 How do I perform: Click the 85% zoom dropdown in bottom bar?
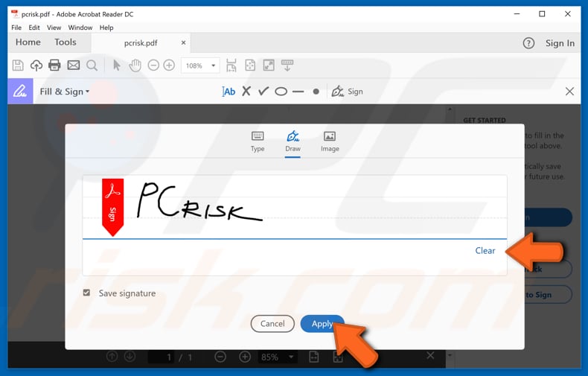tap(277, 357)
